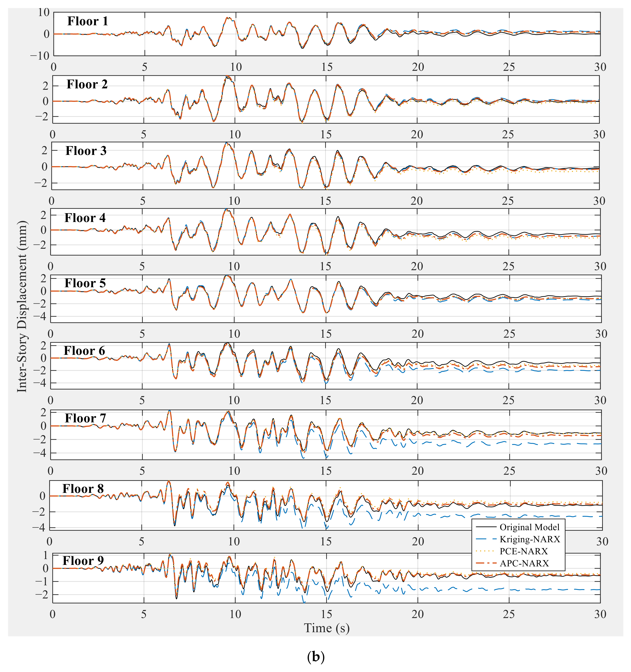Click the '10' x-tick under Floor 4 plot
631x672 pixels.
234,266
